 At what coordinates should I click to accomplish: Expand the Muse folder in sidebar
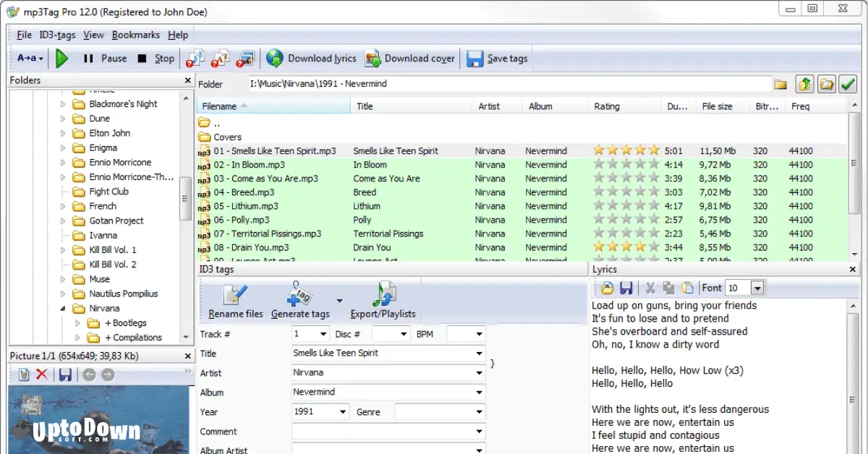[62, 279]
